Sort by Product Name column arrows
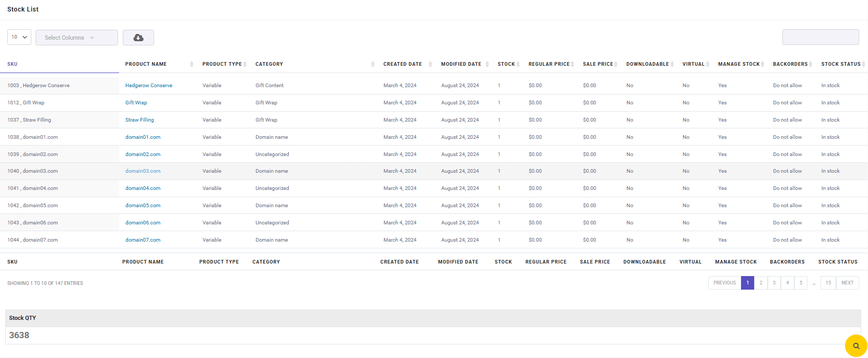868x358 pixels. (191, 64)
